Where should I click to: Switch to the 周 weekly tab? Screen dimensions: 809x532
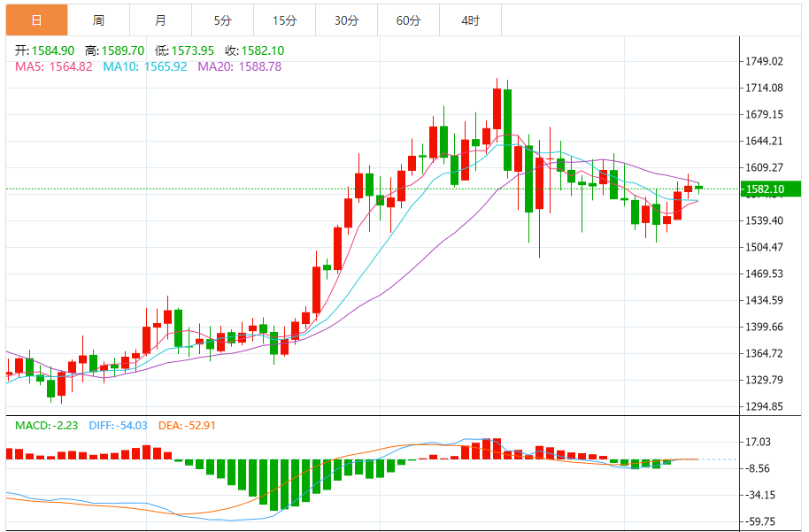tap(98, 20)
